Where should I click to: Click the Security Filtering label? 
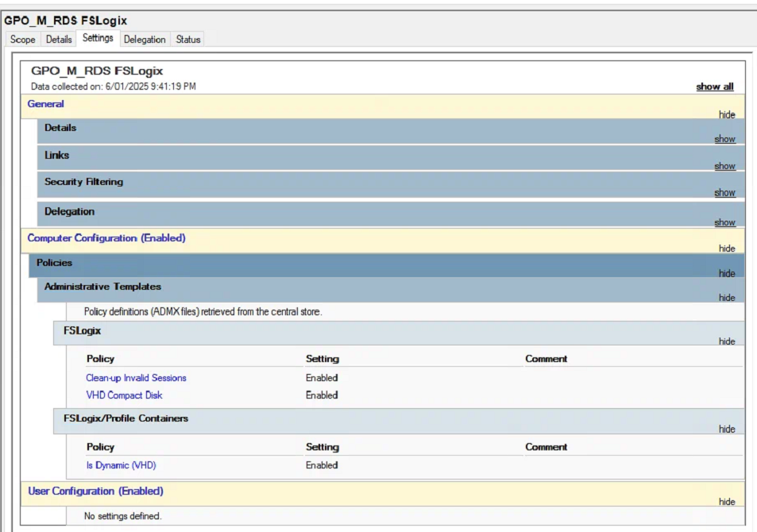coord(83,182)
